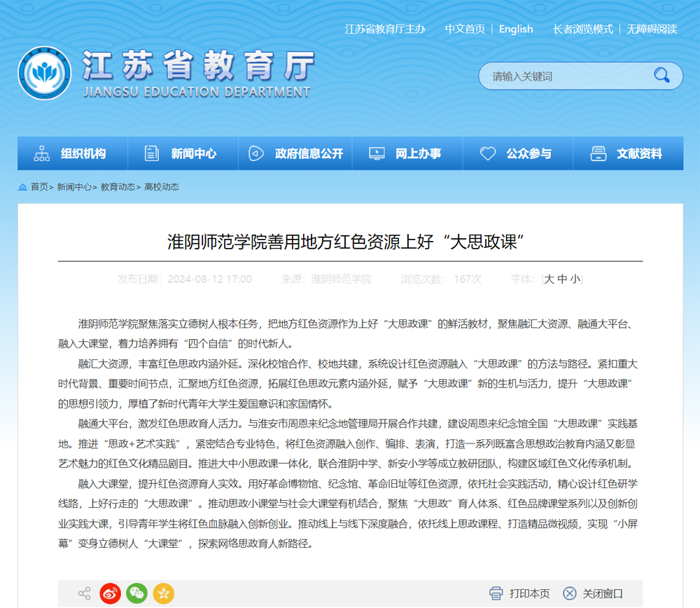Click 江苏省教育厅主办 text in header
Viewport: 700px width, 608px height.
tap(385, 29)
